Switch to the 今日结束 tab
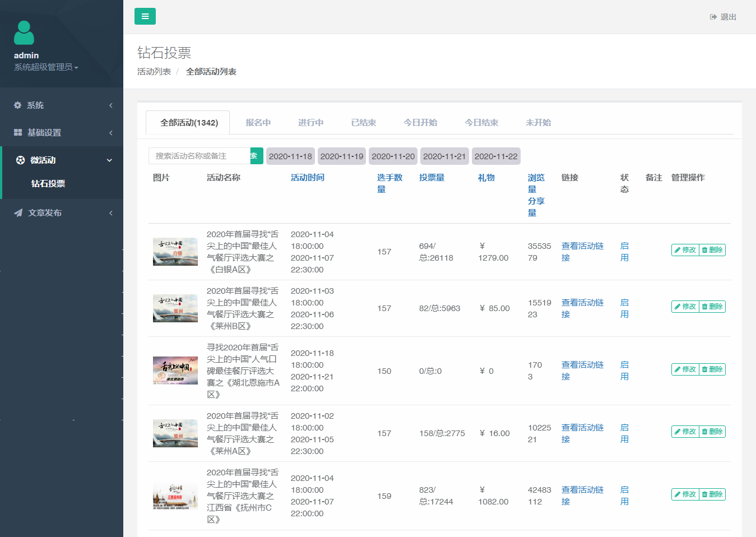 point(481,123)
